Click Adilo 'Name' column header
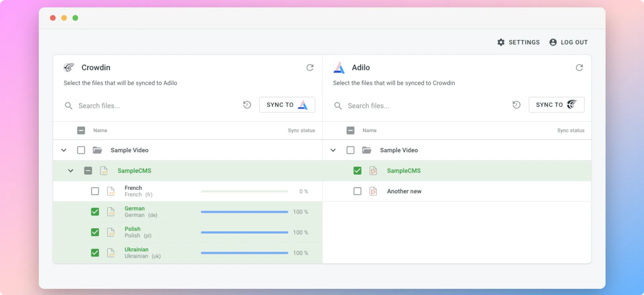 [x=370, y=131]
